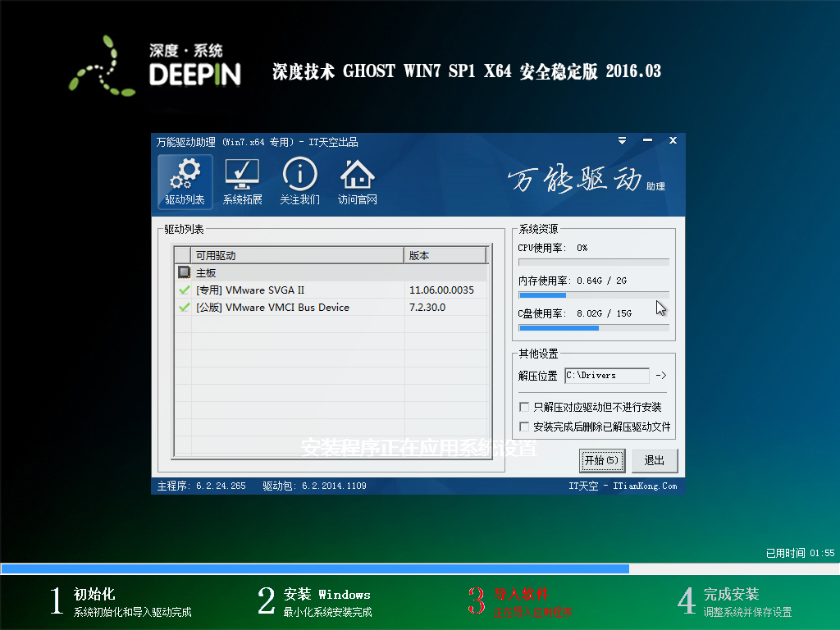This screenshot has width=840, height=630.
Task: Click the CPU使用率 usage bar
Action: click(594, 262)
